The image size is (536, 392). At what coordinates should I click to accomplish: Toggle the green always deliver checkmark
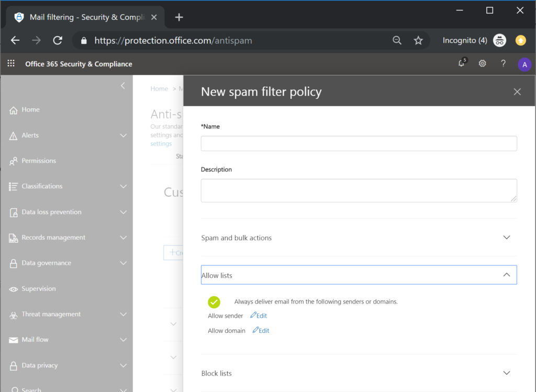(214, 302)
